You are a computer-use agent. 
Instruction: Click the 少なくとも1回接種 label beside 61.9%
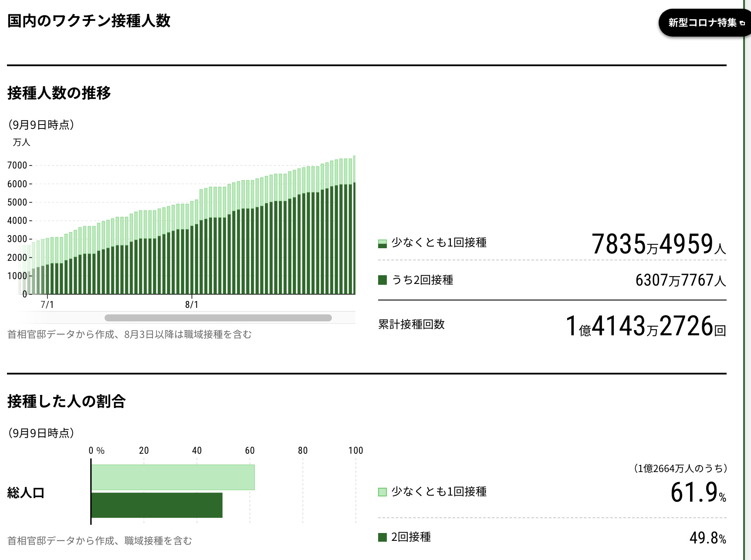pos(439,492)
